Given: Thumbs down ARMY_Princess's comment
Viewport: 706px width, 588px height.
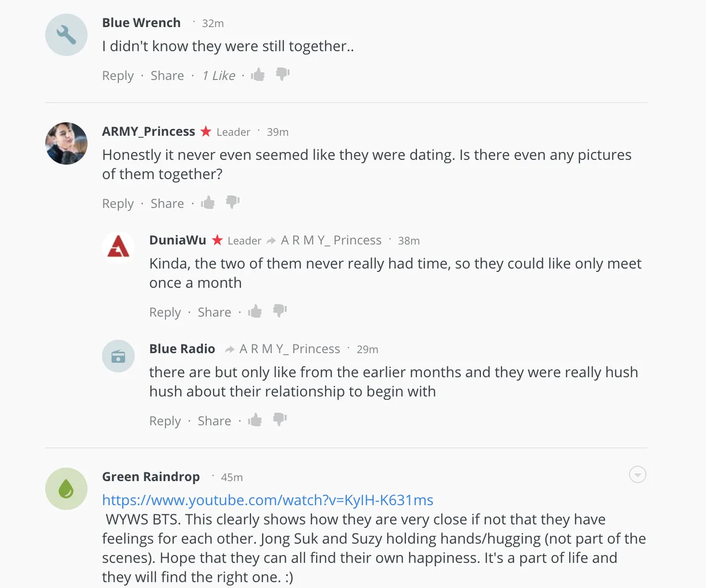Looking at the screenshot, I should 233,202.
